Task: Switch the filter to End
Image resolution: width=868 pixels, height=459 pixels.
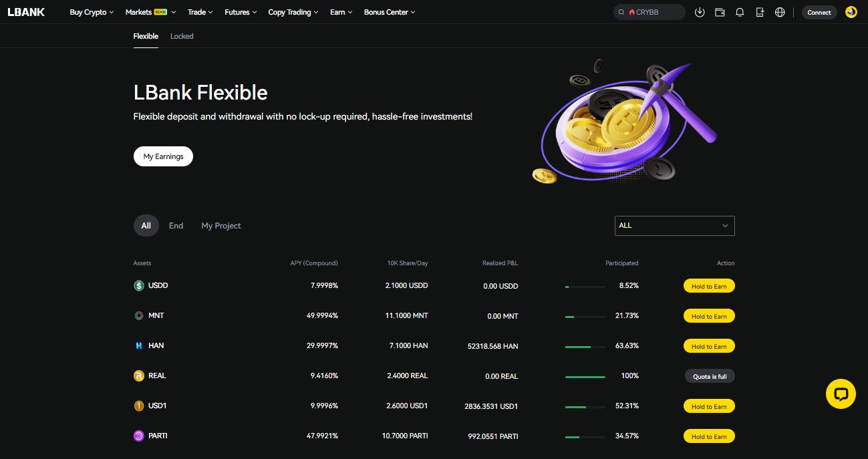Action: click(x=176, y=225)
